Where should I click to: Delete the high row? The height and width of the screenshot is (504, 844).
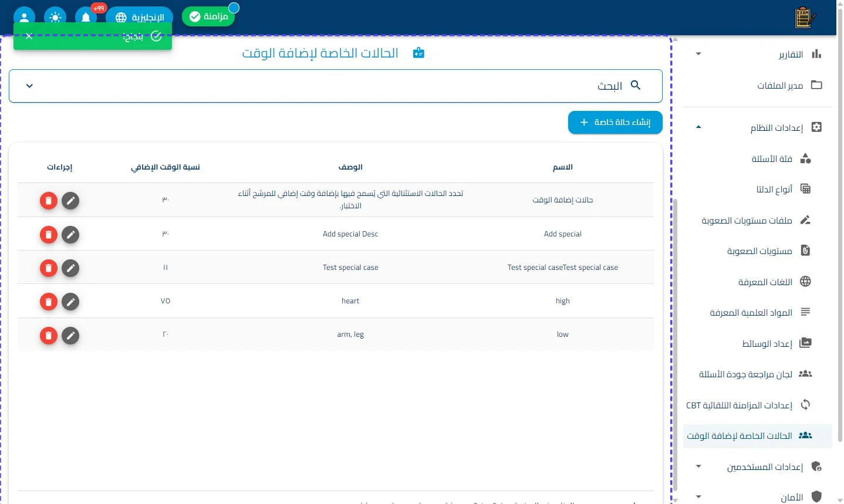point(49,302)
